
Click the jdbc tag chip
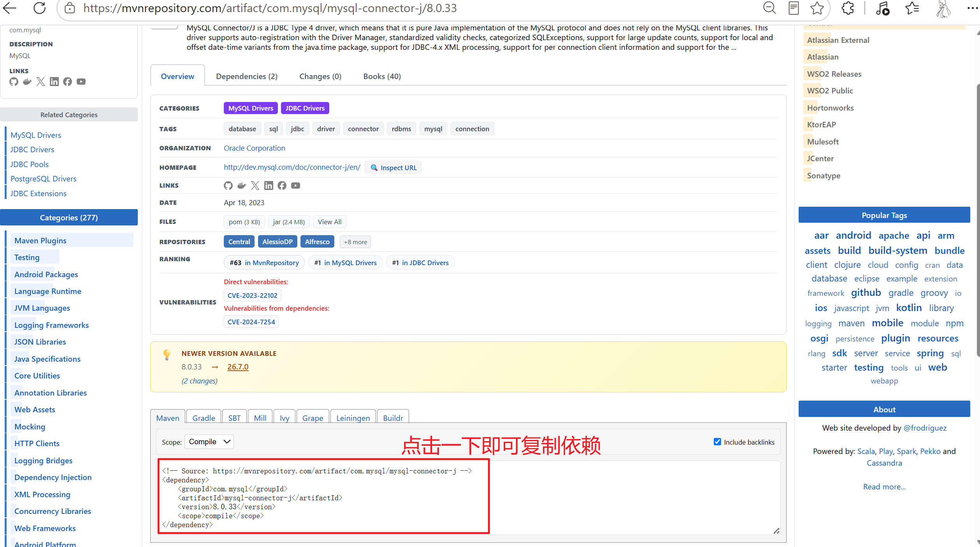point(297,128)
